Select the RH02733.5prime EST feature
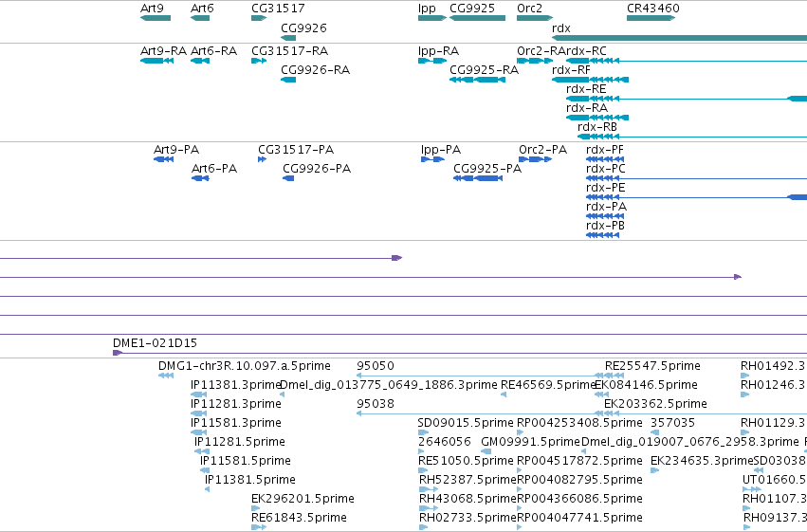 (x=424, y=527)
